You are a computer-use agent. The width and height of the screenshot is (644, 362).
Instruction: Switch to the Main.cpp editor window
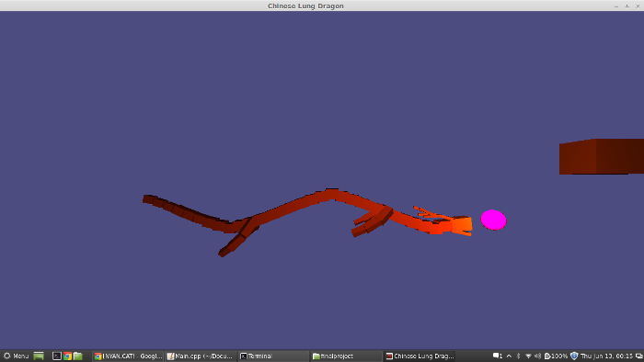(201, 356)
